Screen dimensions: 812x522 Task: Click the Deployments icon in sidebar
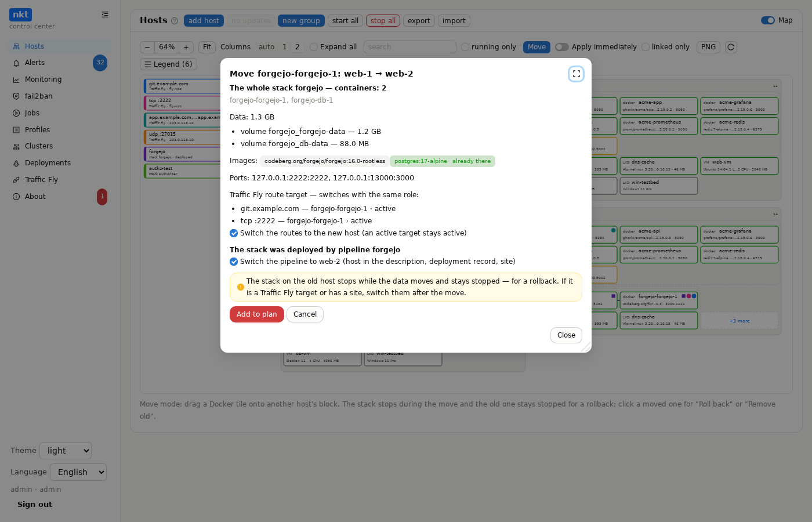coord(16,163)
